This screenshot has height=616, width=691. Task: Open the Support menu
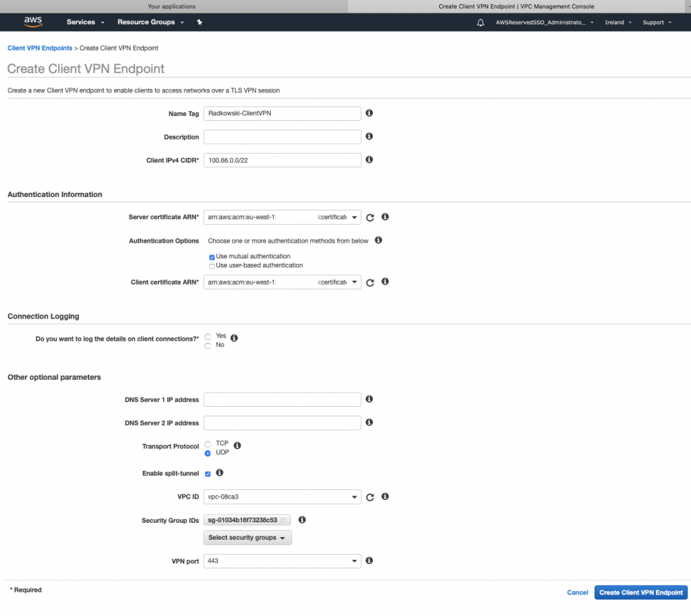pyautogui.click(x=657, y=22)
